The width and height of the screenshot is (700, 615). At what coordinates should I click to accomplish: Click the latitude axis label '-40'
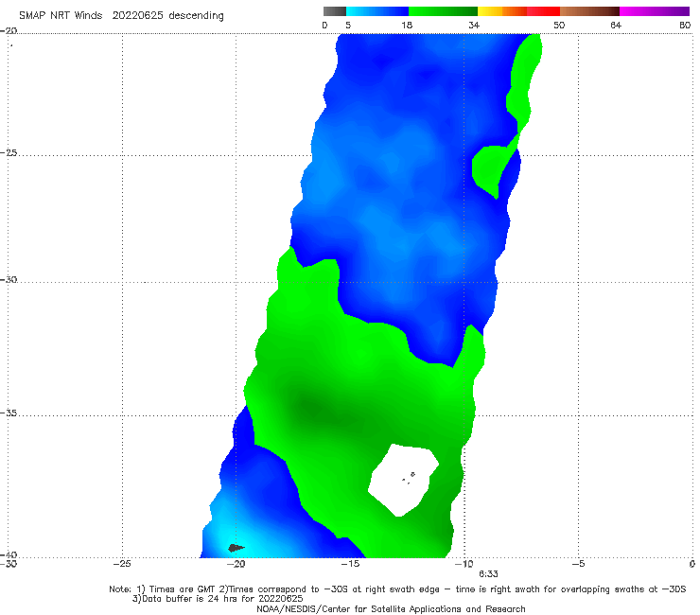coord(9,554)
